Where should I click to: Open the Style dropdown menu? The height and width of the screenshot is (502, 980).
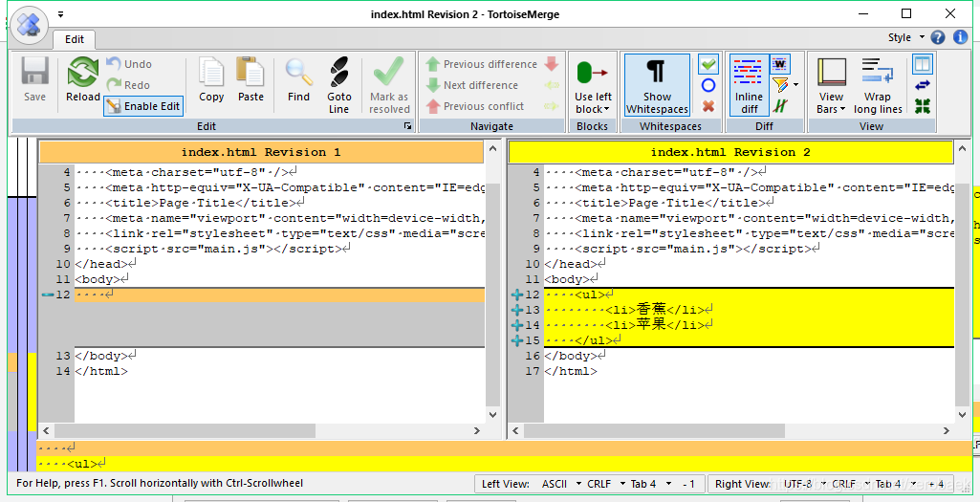click(x=905, y=37)
